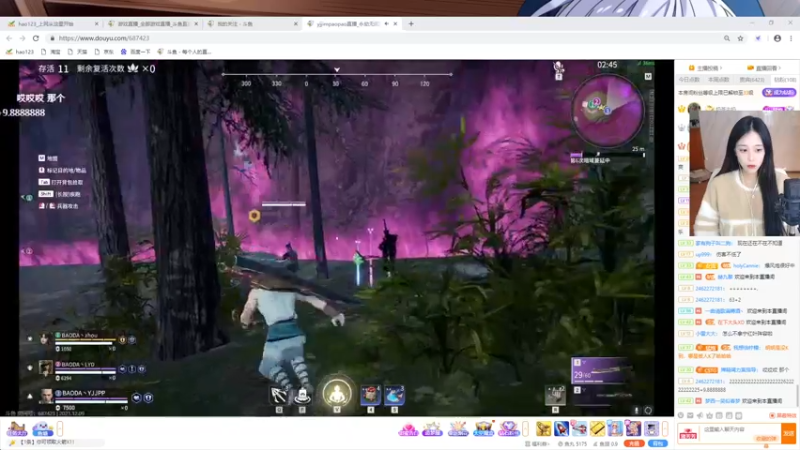Click the blue 背包 backpack button

[658, 443]
